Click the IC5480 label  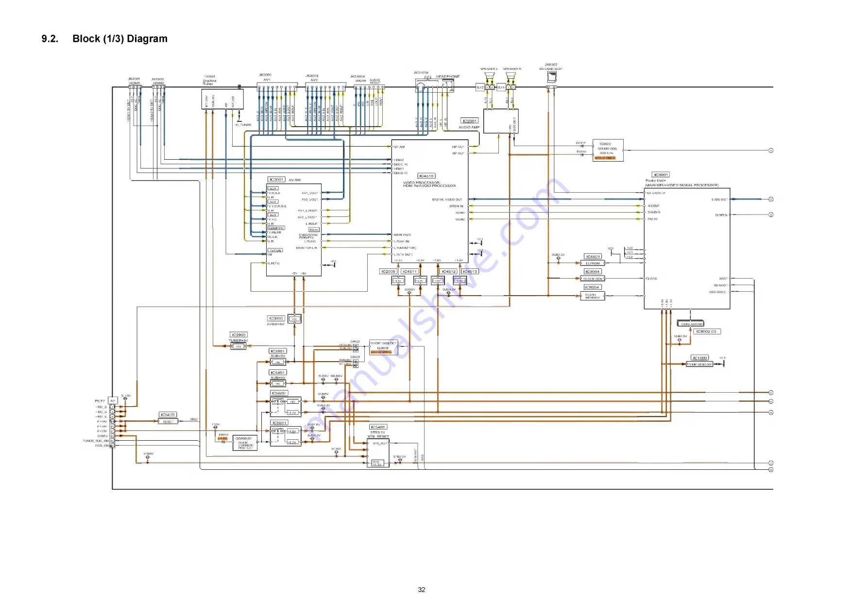click(x=378, y=427)
